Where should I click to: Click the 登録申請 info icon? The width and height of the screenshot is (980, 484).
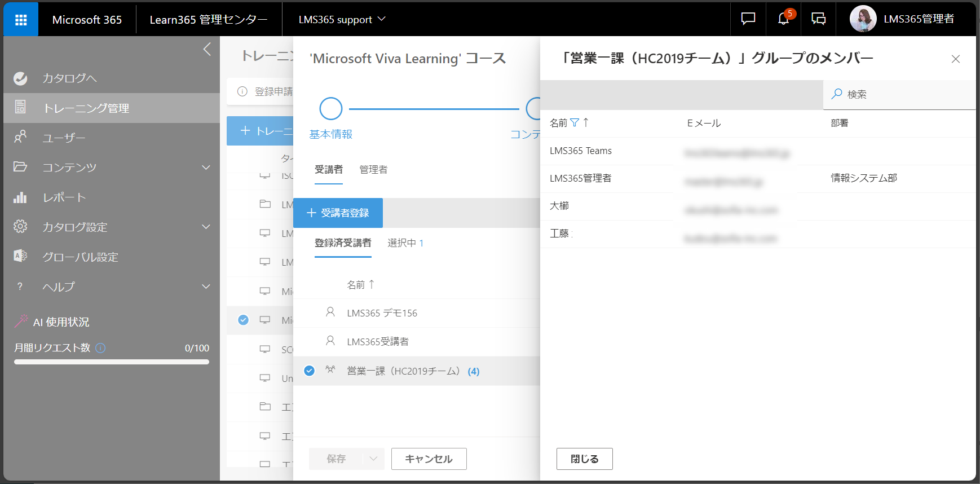(242, 91)
